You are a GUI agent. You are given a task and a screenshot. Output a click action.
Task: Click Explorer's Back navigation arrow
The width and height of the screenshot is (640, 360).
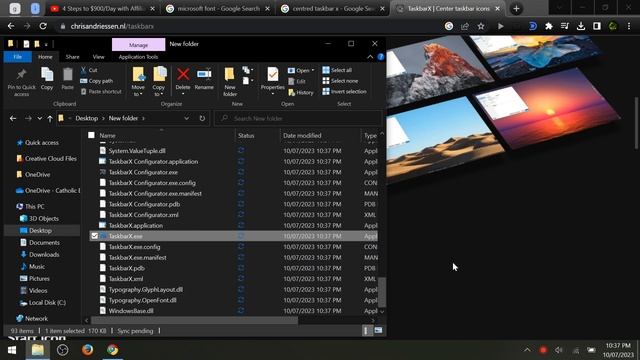[13, 118]
